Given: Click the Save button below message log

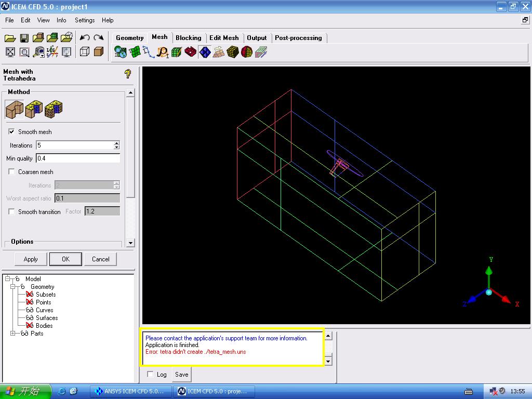Looking at the screenshot, I should coord(181,374).
